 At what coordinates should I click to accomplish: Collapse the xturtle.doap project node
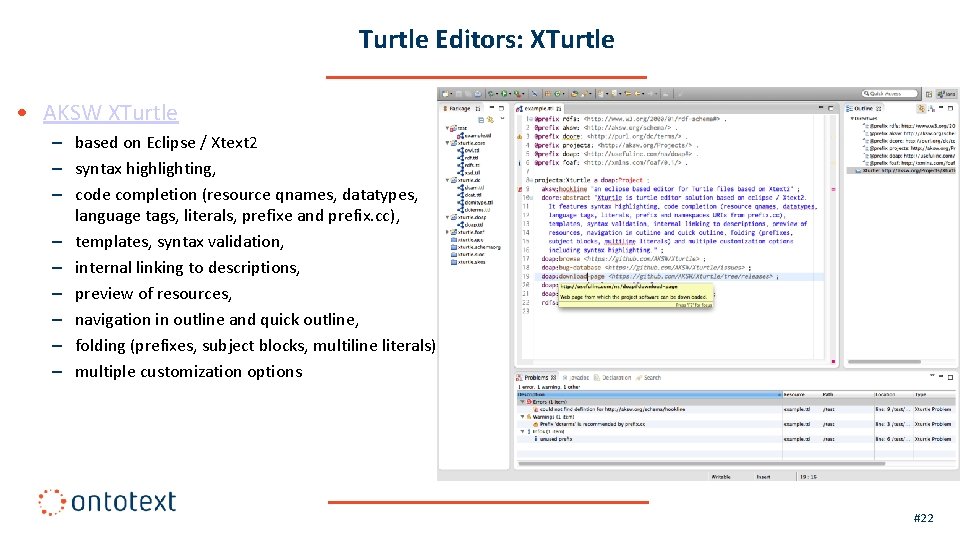coord(447,217)
